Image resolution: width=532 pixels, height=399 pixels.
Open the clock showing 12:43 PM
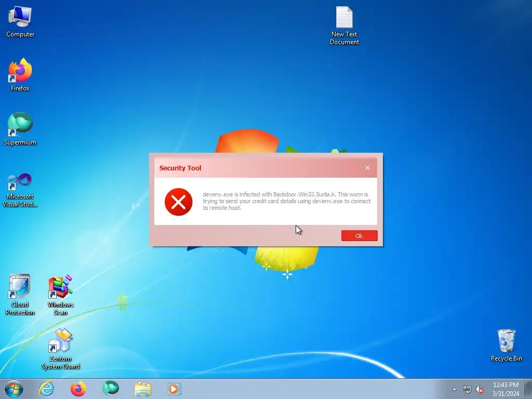(506, 389)
